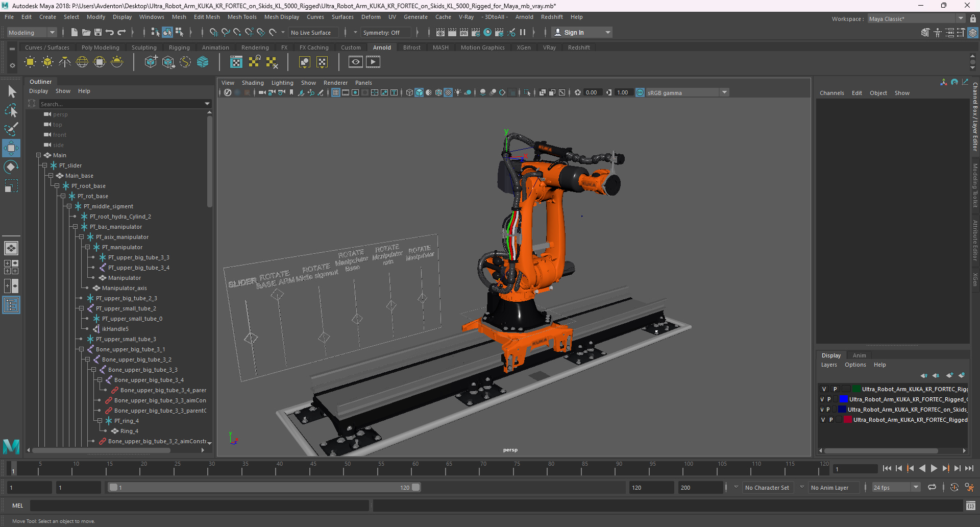Screen dimensions: 980x527
Task: Click the IPR render icon
Action: click(464, 32)
